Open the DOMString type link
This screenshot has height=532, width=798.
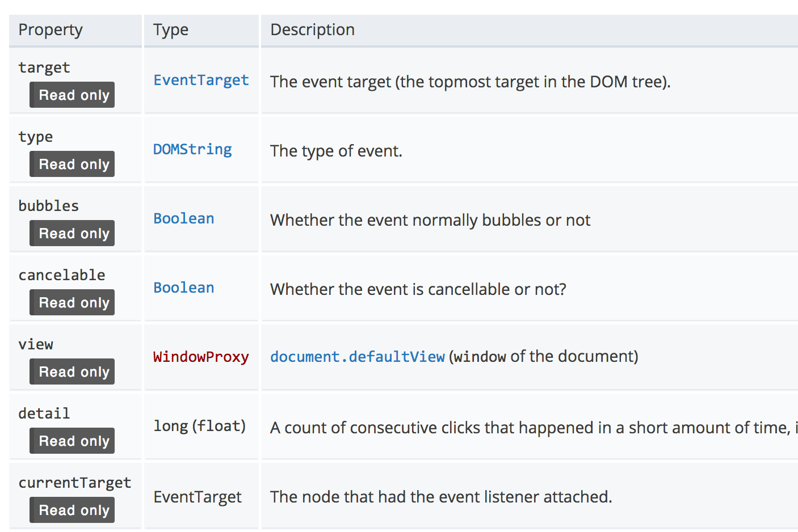192,150
